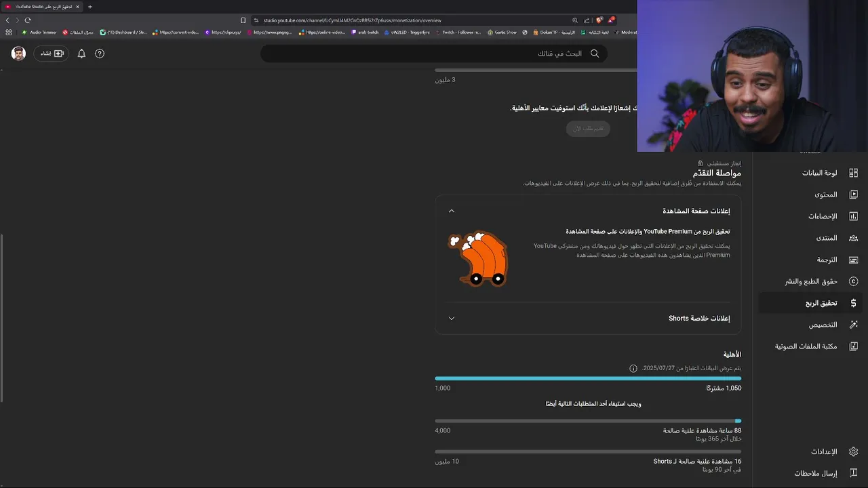Click the zoom magnifier icon in address bar
The image size is (868, 488).
575,20
